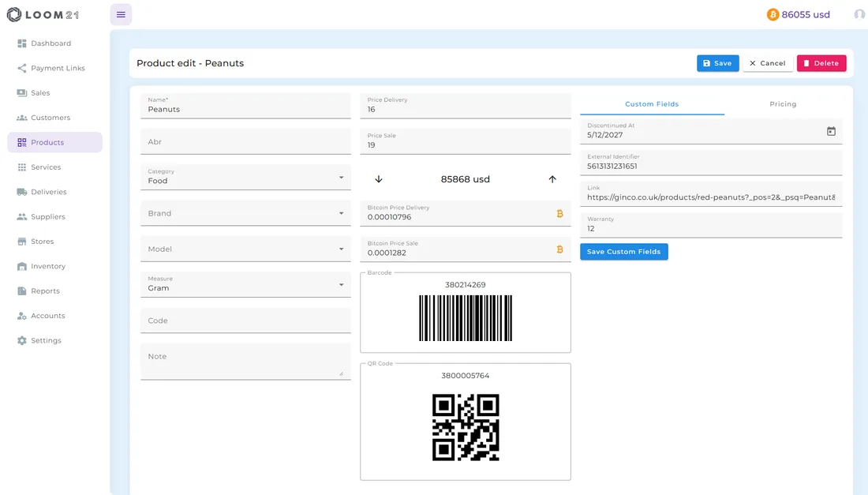Image resolution: width=868 pixels, height=495 pixels.
Task: Click the QR code image
Action: (x=466, y=427)
